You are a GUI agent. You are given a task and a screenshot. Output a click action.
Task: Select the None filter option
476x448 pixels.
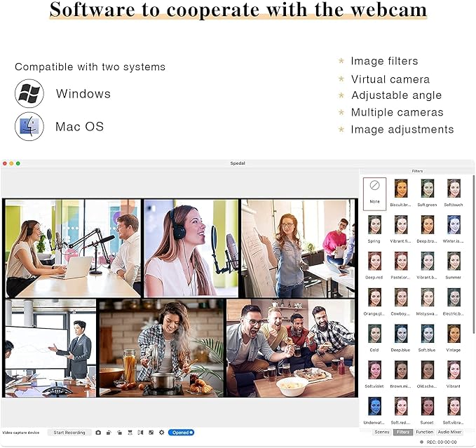pyautogui.click(x=374, y=192)
